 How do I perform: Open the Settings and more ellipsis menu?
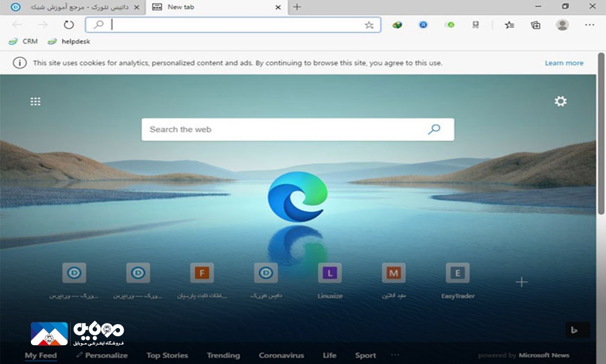coord(590,25)
